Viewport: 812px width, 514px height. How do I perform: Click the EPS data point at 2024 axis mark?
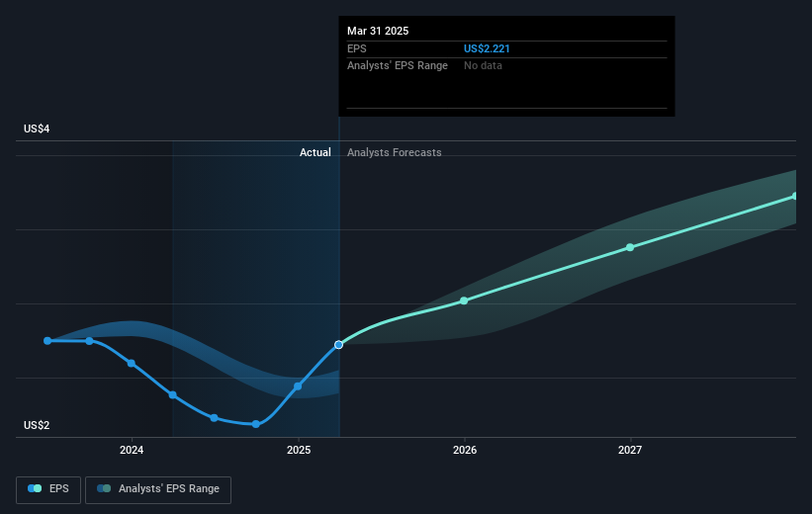[132, 364]
